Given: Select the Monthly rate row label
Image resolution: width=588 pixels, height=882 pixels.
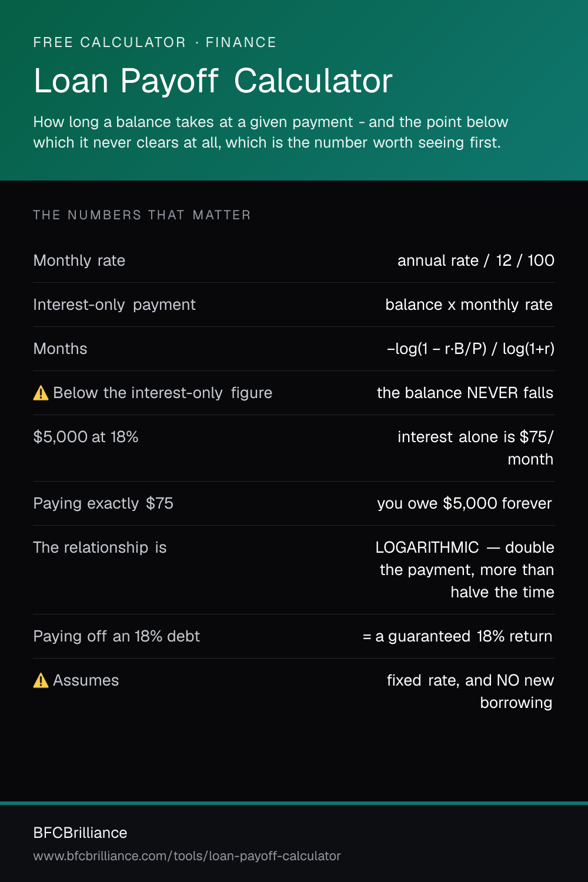Looking at the screenshot, I should pyautogui.click(x=79, y=260).
